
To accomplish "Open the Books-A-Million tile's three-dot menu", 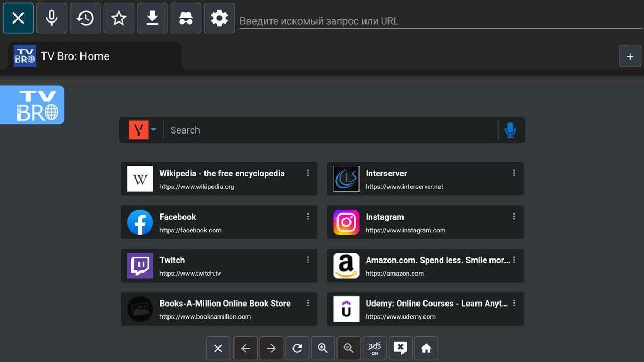I will 308,303.
